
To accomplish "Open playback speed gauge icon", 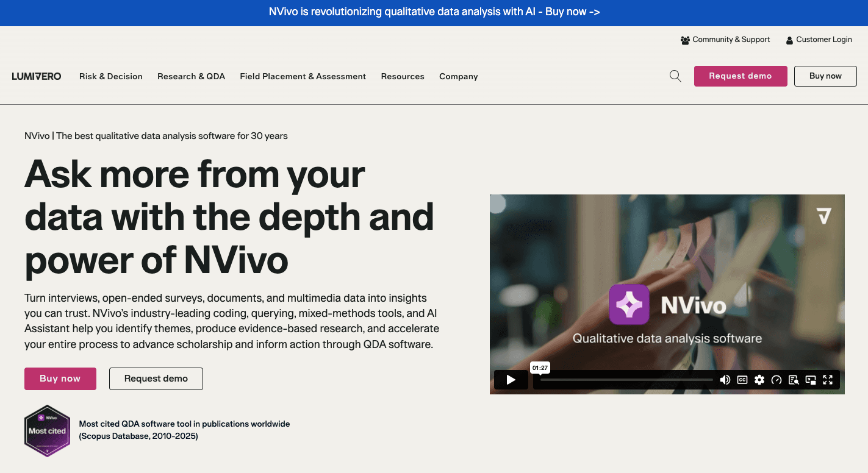I will pyautogui.click(x=777, y=380).
